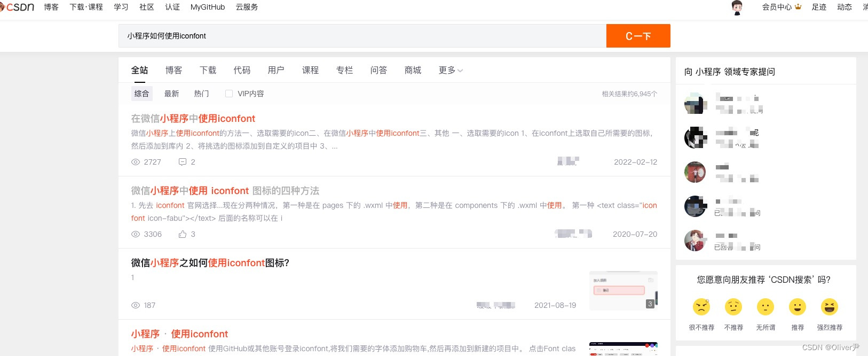Click the eye icon beside 187 views

136,305
